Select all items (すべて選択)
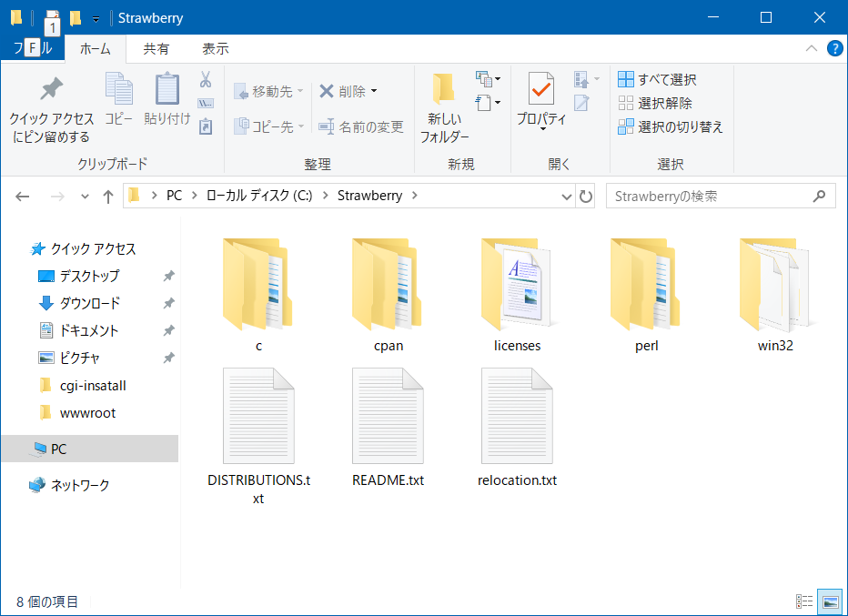This screenshot has width=848, height=616. pos(658,79)
